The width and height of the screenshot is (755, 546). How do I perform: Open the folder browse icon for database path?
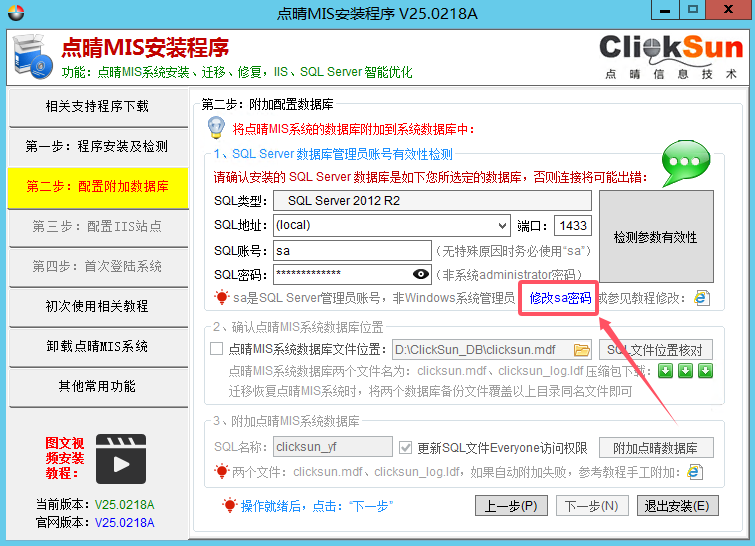(582, 350)
